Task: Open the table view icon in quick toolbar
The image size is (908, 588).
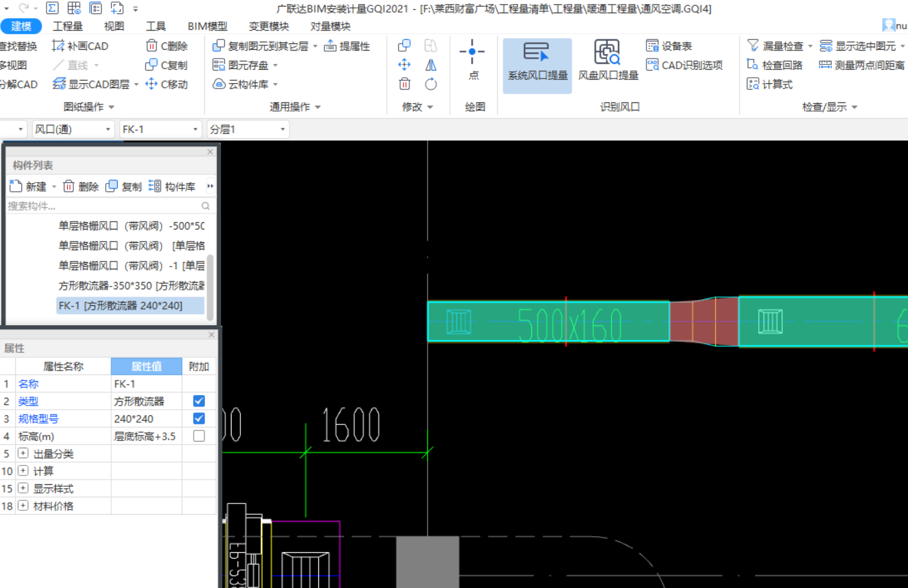Action: (74, 9)
